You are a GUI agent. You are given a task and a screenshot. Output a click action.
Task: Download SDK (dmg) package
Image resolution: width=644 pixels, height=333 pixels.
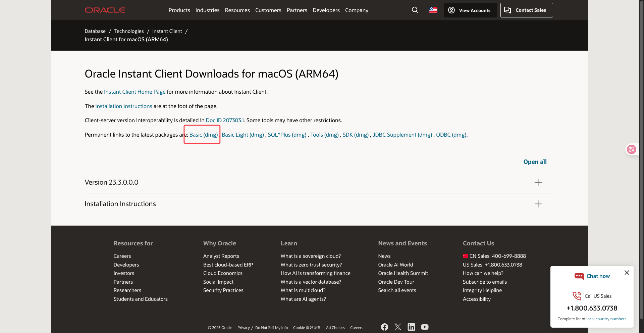point(356,135)
